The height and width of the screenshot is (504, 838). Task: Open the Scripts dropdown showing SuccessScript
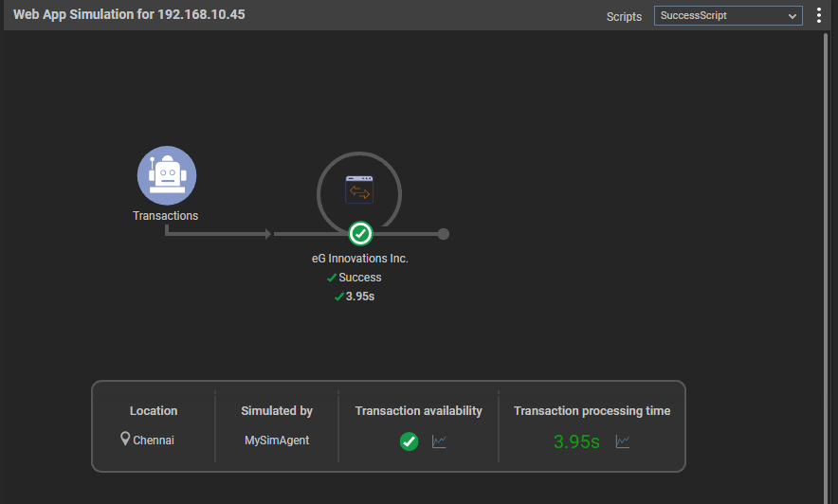point(728,15)
